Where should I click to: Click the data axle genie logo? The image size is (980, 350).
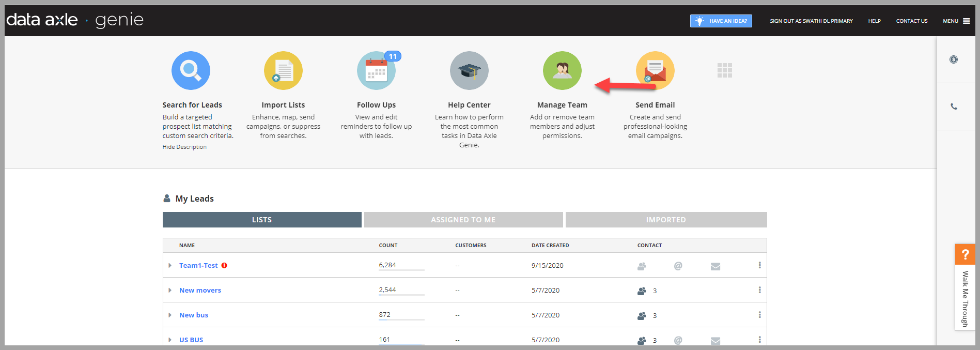click(x=75, y=20)
